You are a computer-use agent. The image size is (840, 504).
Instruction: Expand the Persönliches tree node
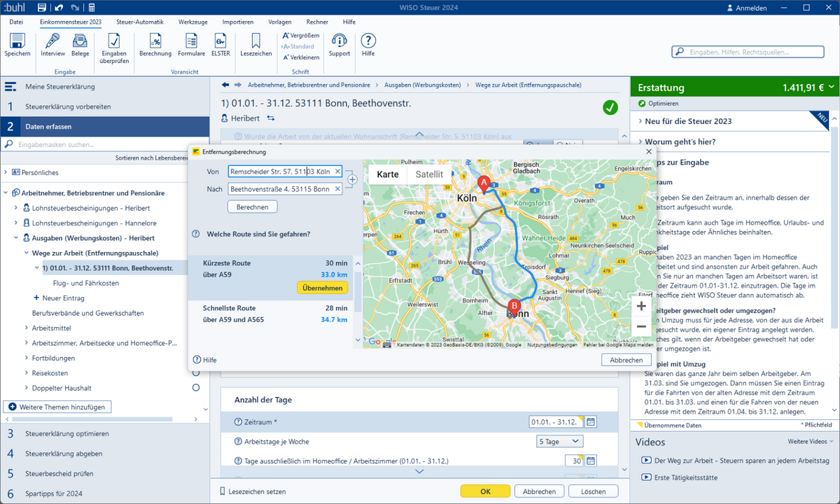tap(6, 172)
